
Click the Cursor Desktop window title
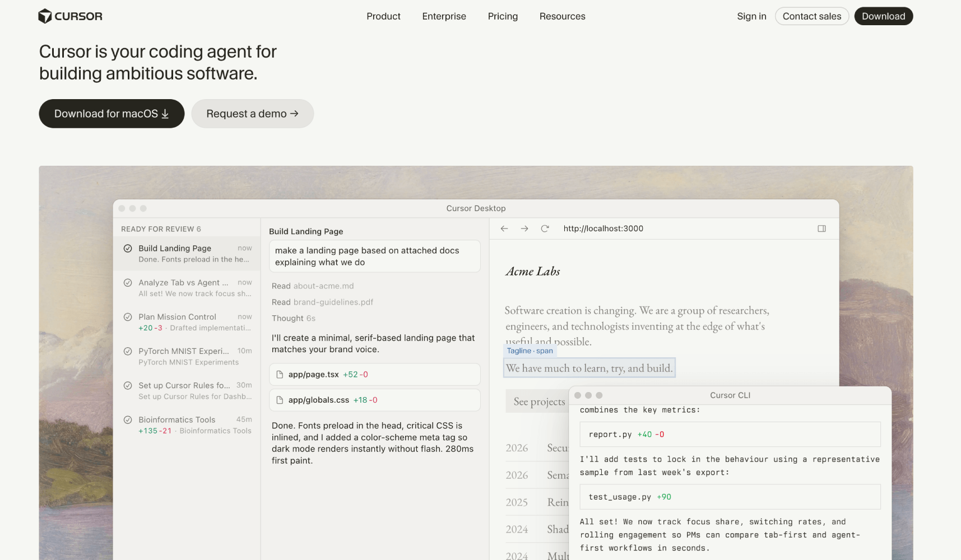pos(476,208)
